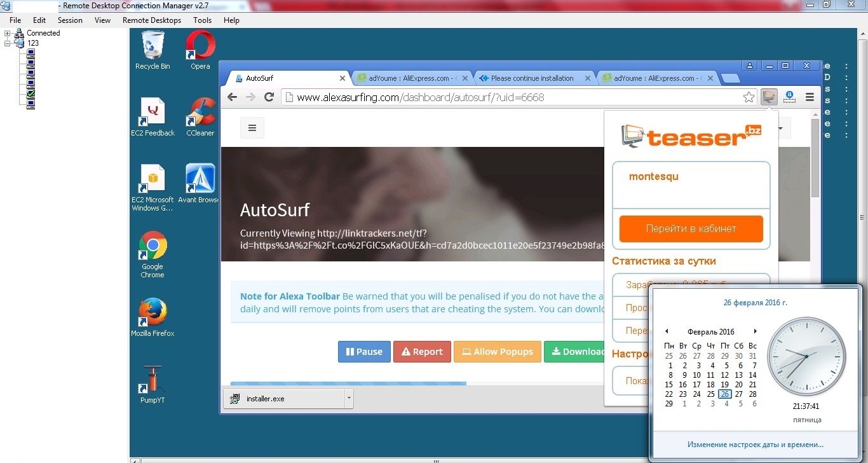
Task: Toggle the sidebar hamburger button on AutoSurf page
Action: 252,128
